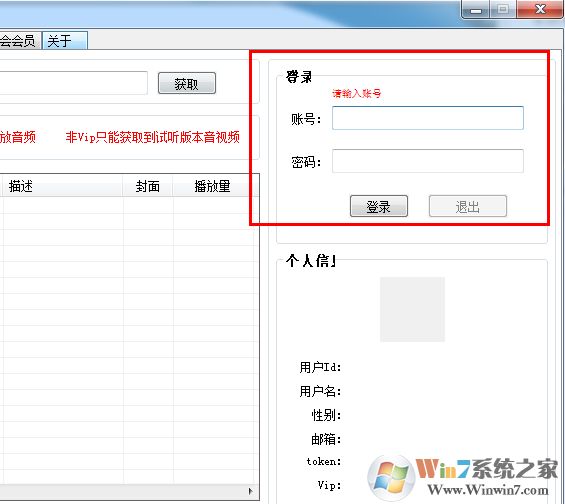Screen dimensions: 565x504
Task: Click the 获取 button
Action: click(187, 83)
